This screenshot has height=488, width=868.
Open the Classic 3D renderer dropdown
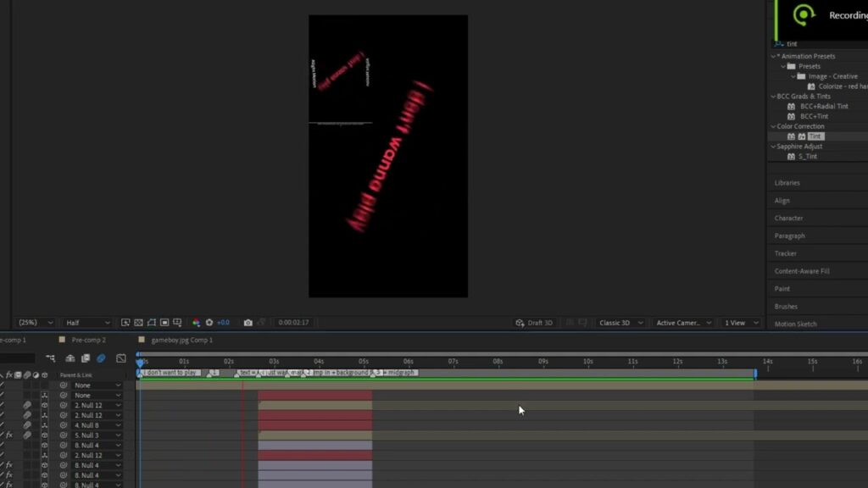point(621,323)
